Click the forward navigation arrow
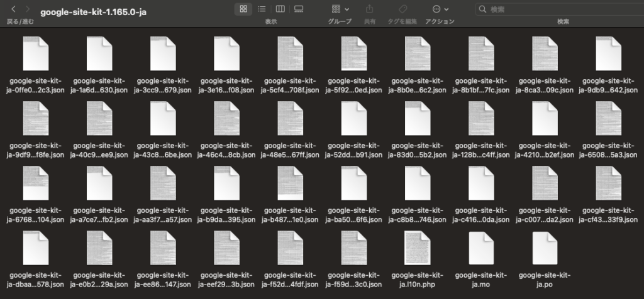The width and height of the screenshot is (644, 299). tap(29, 9)
